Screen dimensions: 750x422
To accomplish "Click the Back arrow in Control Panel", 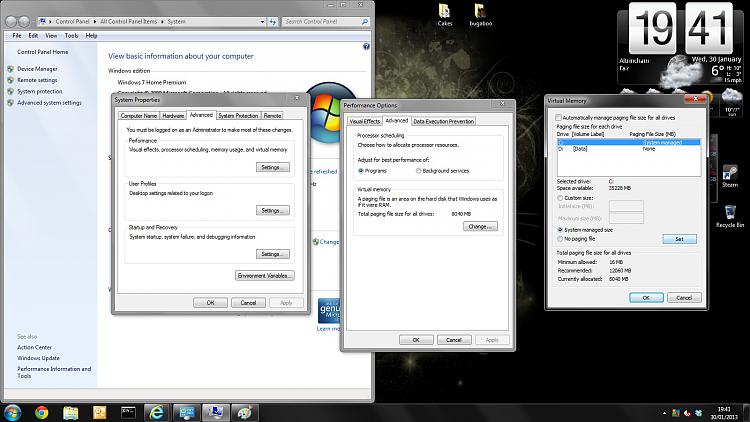I will (x=11, y=22).
